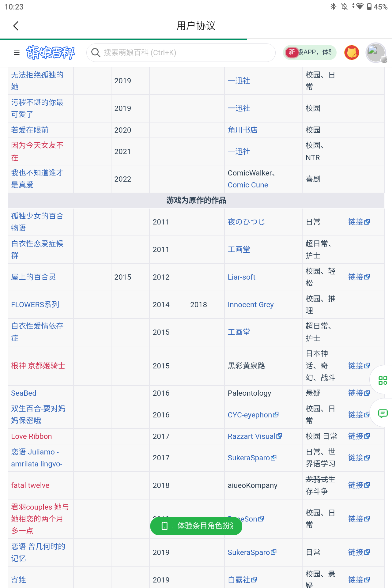Open the floating green grid tools button
The width and height of the screenshot is (392, 588).
[383, 380]
